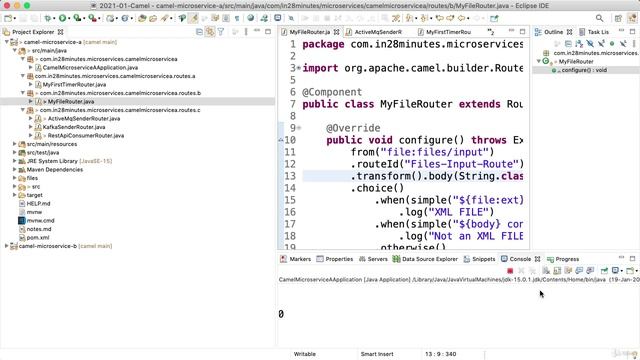
Task: Click the New file toolbar icon
Action: (8, 18)
